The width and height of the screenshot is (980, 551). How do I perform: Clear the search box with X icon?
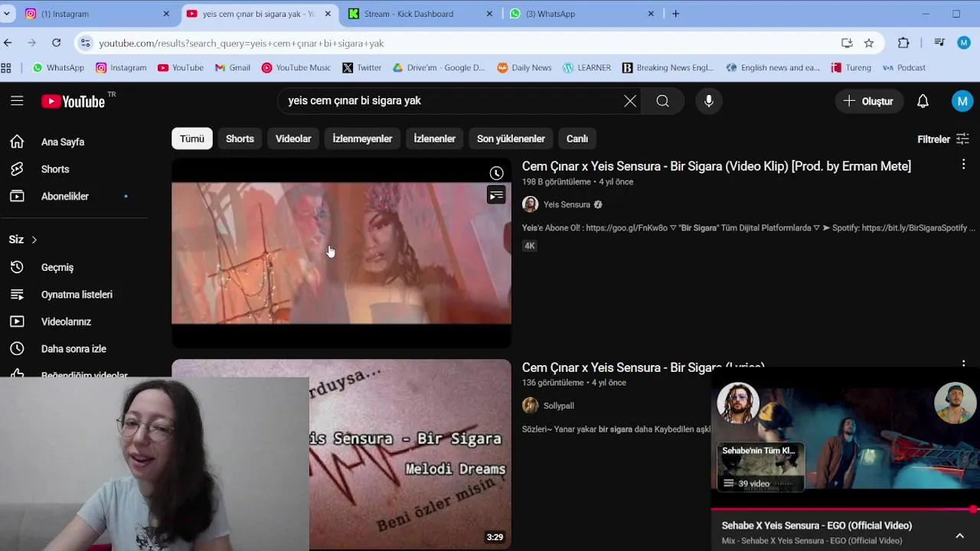630,101
